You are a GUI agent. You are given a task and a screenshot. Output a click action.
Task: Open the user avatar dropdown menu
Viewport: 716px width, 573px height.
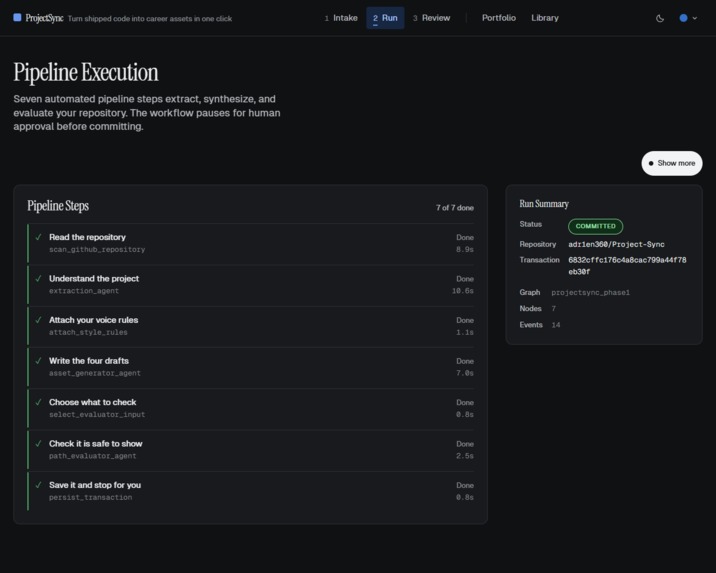click(688, 18)
